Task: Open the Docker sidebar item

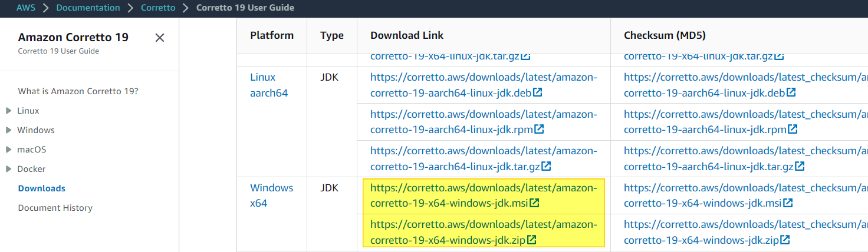Action: click(x=31, y=169)
